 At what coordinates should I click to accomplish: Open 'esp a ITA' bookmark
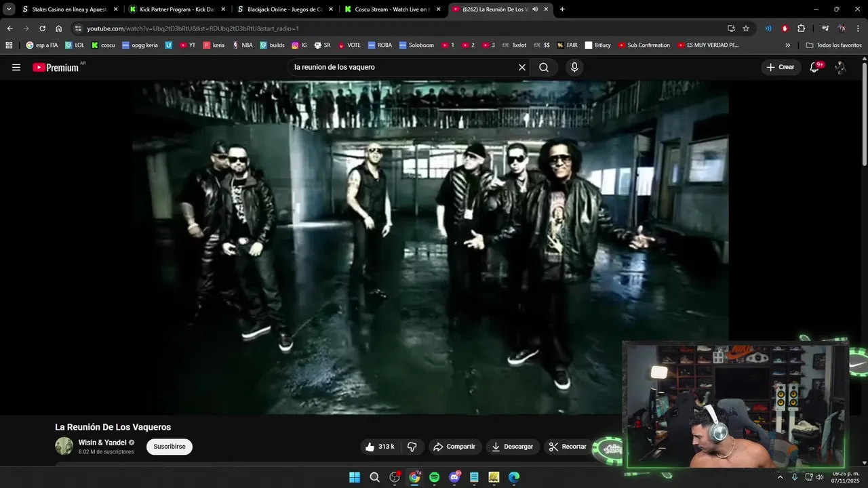point(41,45)
